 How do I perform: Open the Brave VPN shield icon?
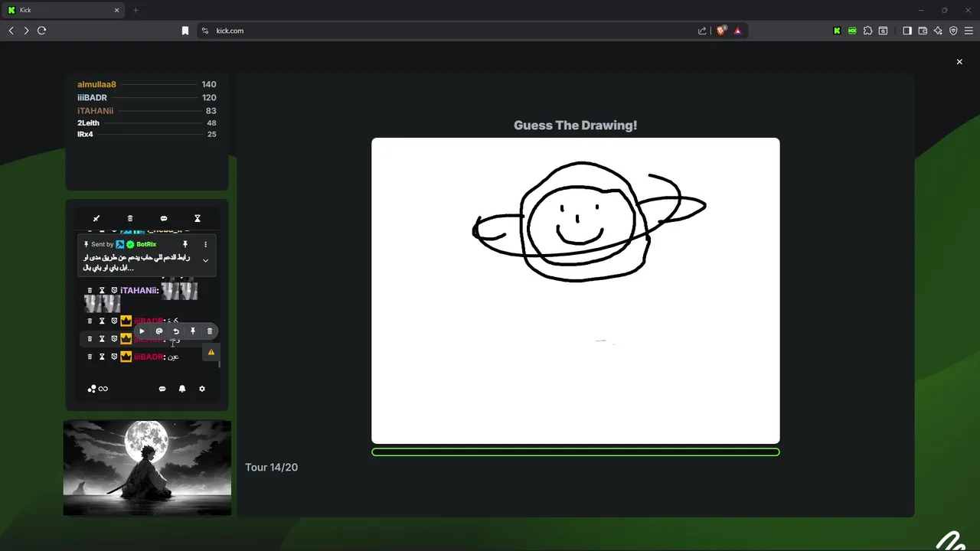(x=953, y=31)
